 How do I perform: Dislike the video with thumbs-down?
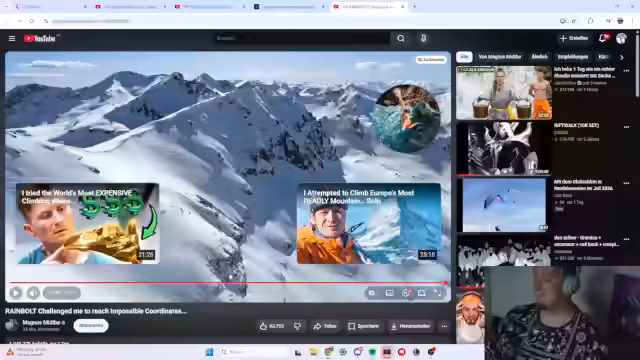298,326
